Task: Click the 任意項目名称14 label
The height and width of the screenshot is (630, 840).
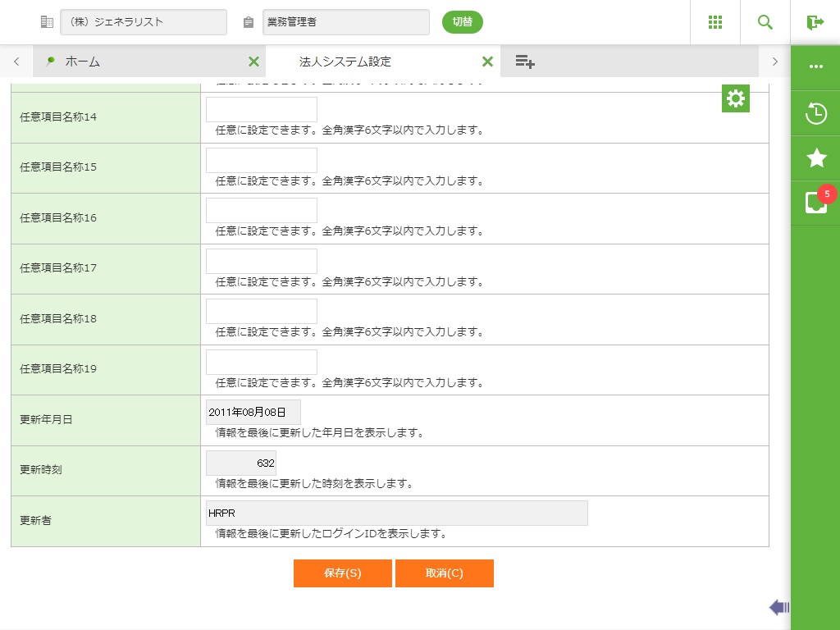Action: click(58, 116)
